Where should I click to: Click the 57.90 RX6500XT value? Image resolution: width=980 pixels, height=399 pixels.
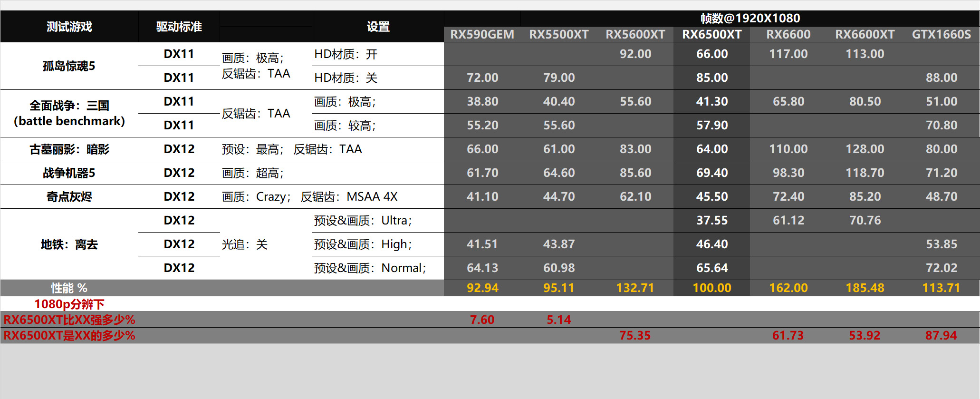712,125
